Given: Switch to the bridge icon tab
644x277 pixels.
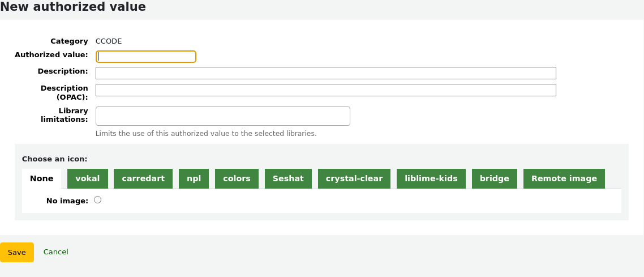Looking at the screenshot, I should click(x=494, y=178).
